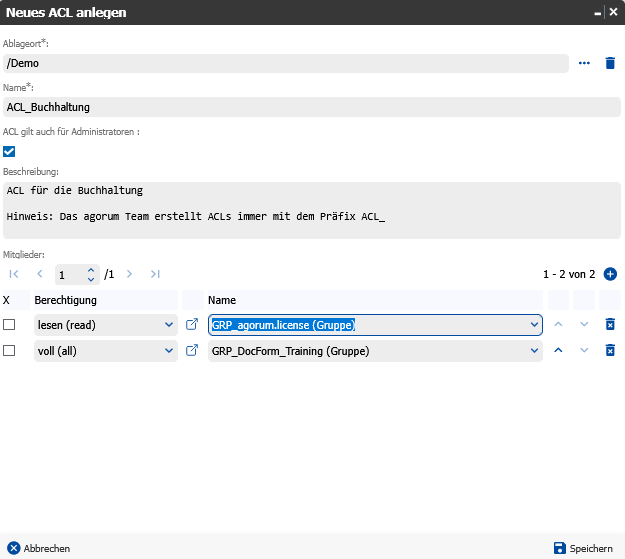Open GRP_DocForm_Training group via external link icon

(x=193, y=351)
